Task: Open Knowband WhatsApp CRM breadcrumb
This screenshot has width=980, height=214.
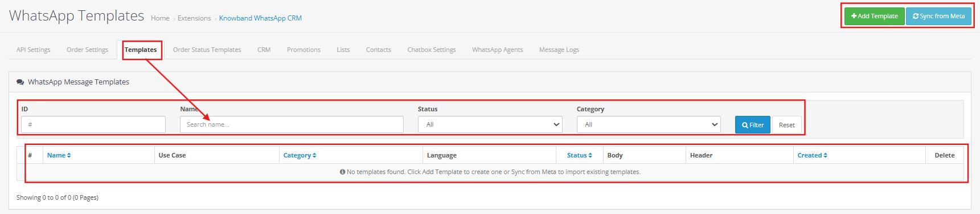Action: (260, 18)
